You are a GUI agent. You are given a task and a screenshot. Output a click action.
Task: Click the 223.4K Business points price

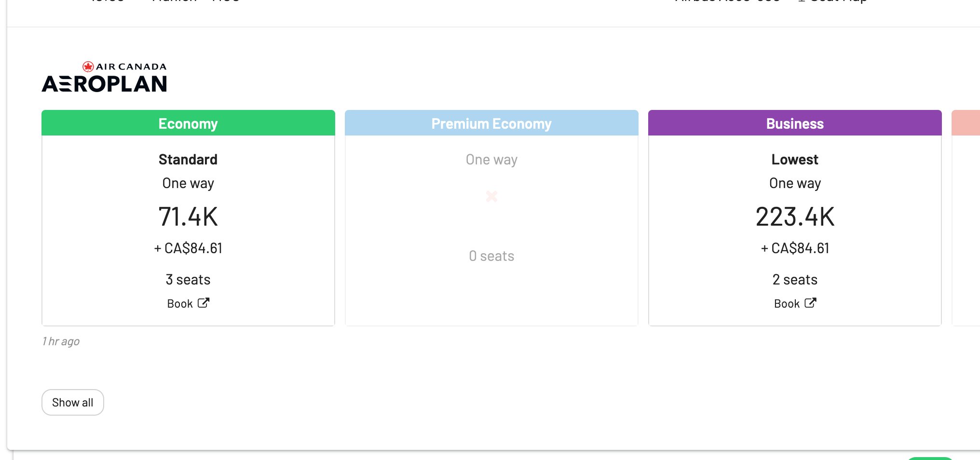(x=795, y=216)
